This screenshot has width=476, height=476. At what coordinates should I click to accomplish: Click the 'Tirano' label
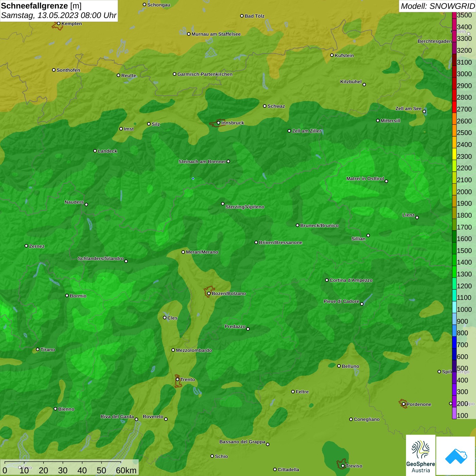(48, 350)
